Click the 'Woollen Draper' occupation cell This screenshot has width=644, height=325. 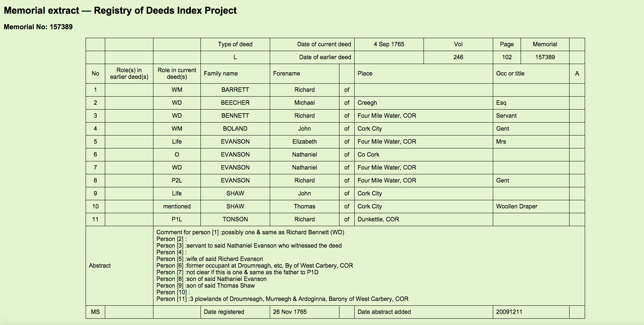coord(517,206)
